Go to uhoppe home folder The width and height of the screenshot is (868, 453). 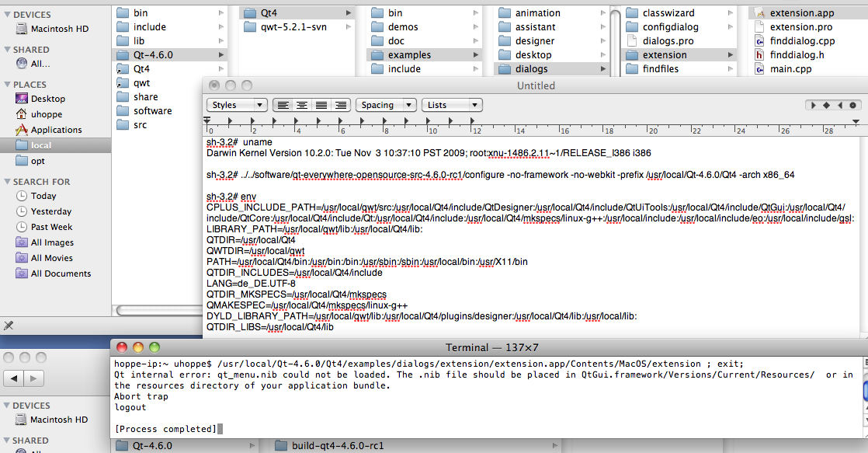click(40, 114)
